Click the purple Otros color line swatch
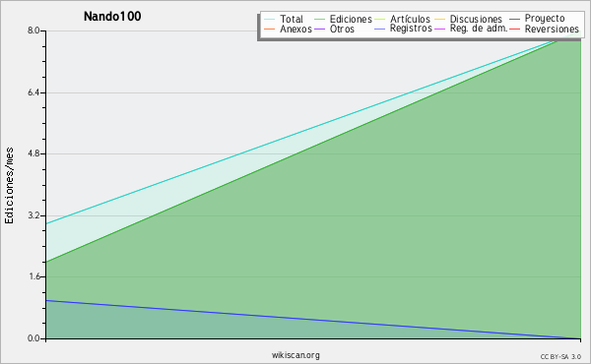The image size is (591, 364). 319,29
